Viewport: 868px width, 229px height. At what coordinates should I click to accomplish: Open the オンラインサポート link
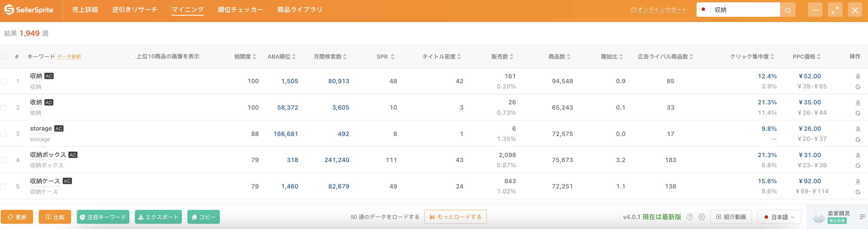pyautogui.click(x=659, y=10)
